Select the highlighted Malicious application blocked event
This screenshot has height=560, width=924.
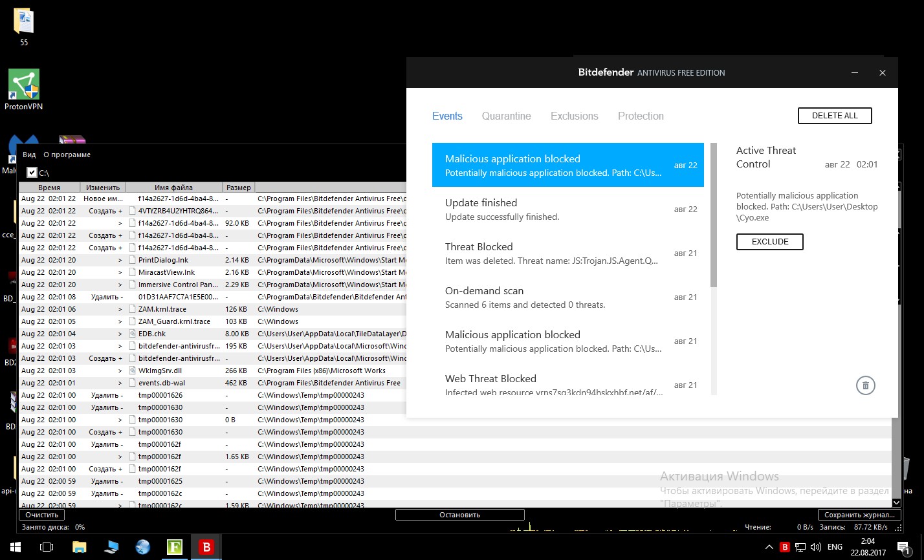(x=568, y=165)
